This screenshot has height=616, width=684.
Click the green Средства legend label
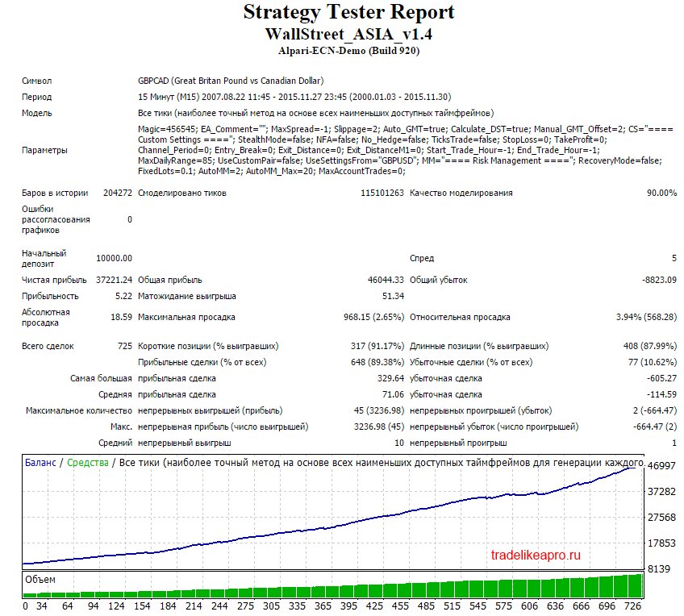coord(88,463)
